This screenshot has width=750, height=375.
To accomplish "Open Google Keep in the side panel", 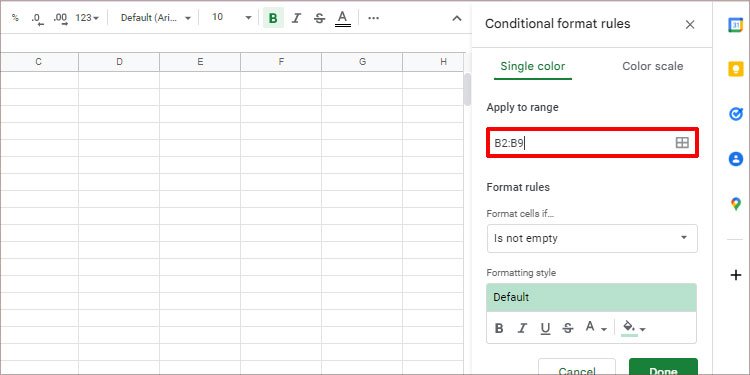I will pyautogui.click(x=736, y=69).
